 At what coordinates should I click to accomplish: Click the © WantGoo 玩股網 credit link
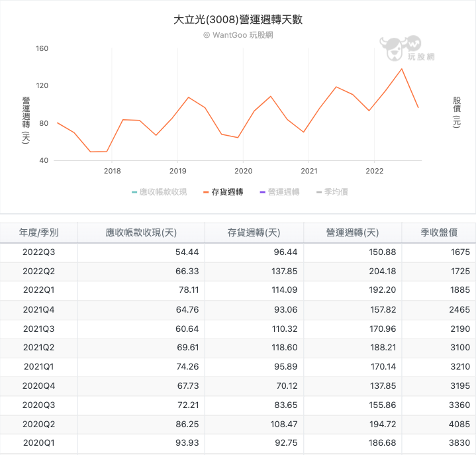(238, 35)
